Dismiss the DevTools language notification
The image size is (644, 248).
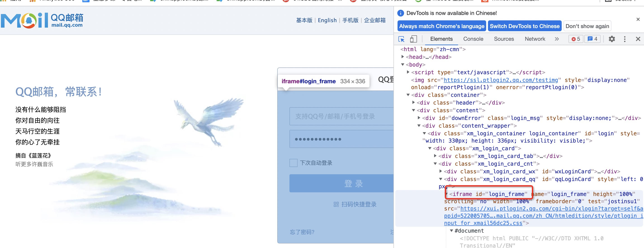[638, 19]
